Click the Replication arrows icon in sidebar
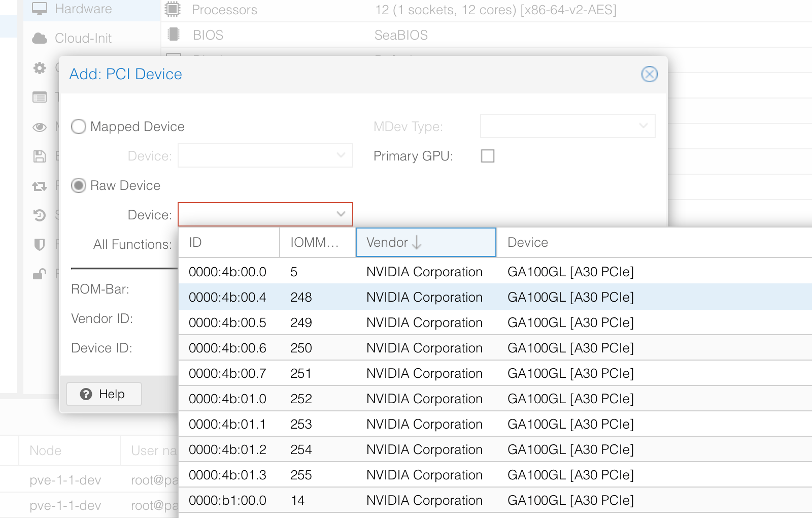The image size is (812, 518). pyautogui.click(x=40, y=186)
